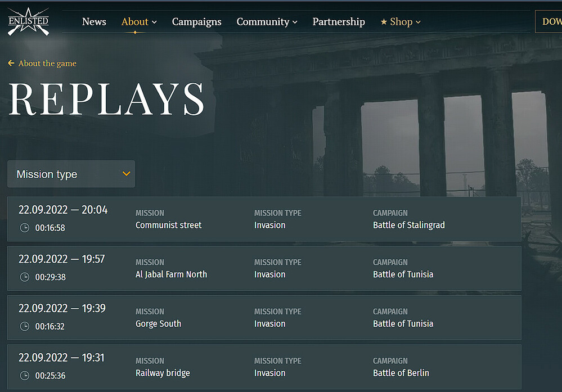Image resolution: width=562 pixels, height=392 pixels.
Task: Click the duration 00:25:36
Action: click(50, 376)
